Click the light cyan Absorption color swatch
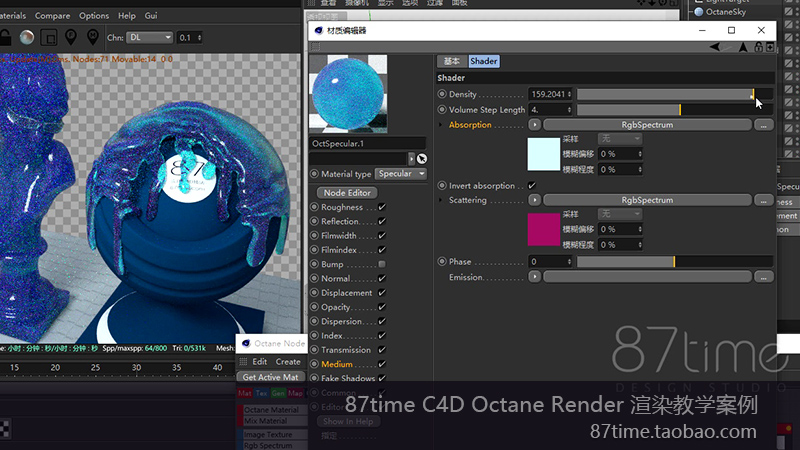 coord(543,154)
